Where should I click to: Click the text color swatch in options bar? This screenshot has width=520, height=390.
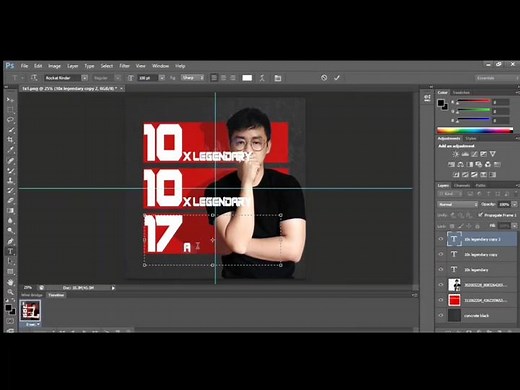247,78
